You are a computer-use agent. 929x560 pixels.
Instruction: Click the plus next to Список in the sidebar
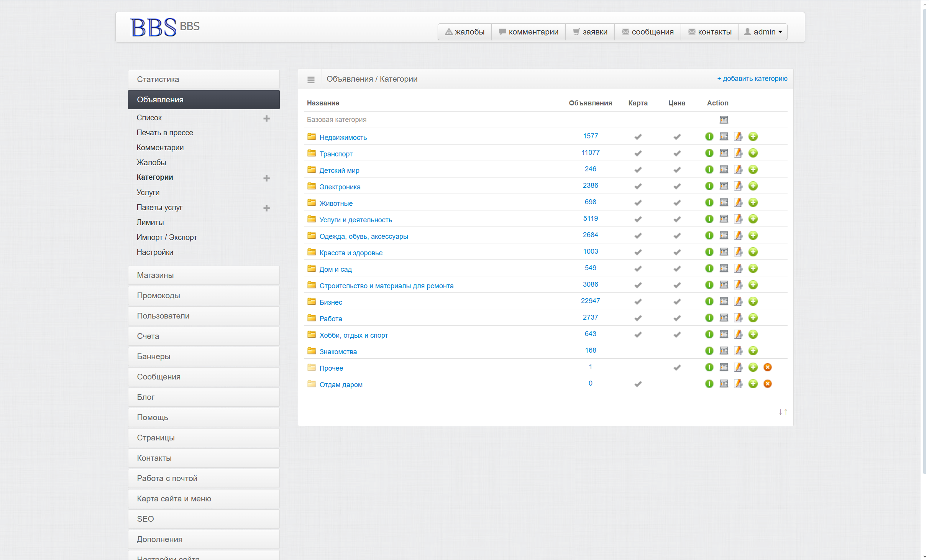[266, 118]
